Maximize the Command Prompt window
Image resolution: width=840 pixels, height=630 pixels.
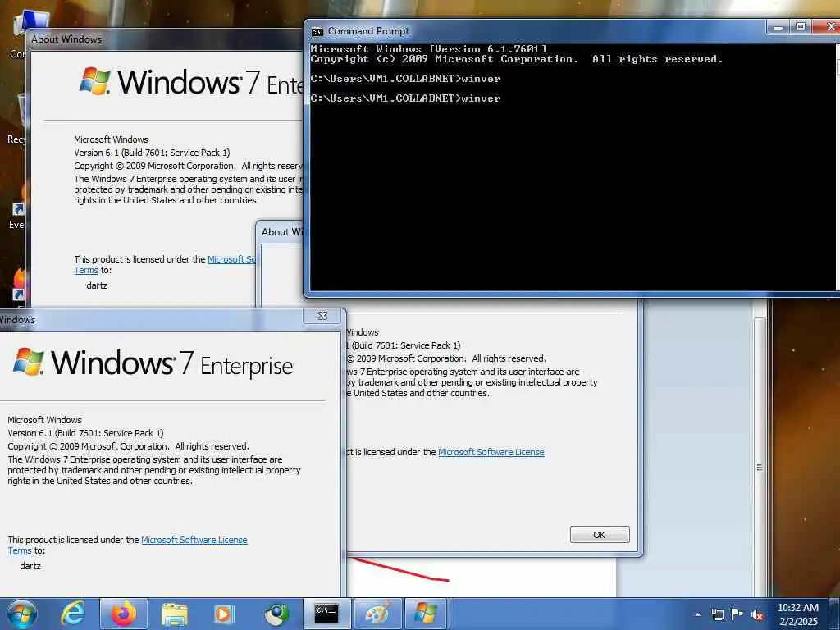coord(801,27)
